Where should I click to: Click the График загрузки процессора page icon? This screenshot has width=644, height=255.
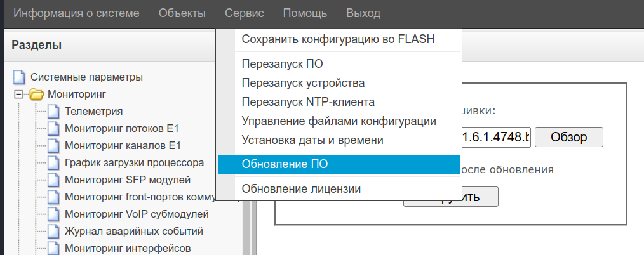point(54,163)
